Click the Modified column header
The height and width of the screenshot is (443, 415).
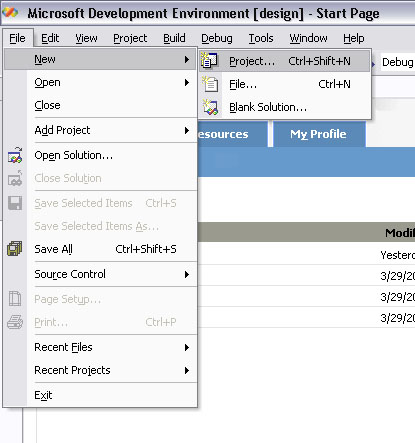400,232
